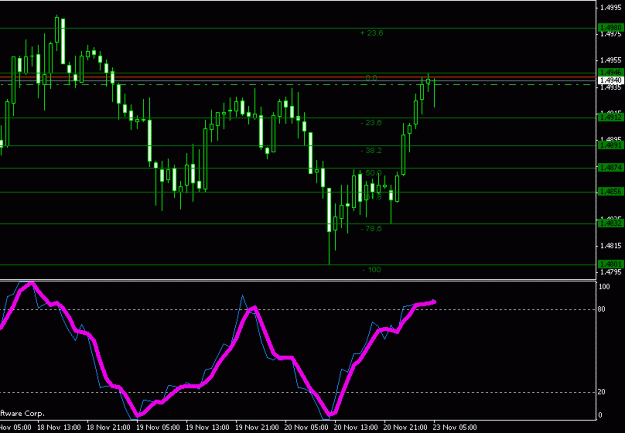Click the 19 Nov 13:00 time label

point(208,427)
